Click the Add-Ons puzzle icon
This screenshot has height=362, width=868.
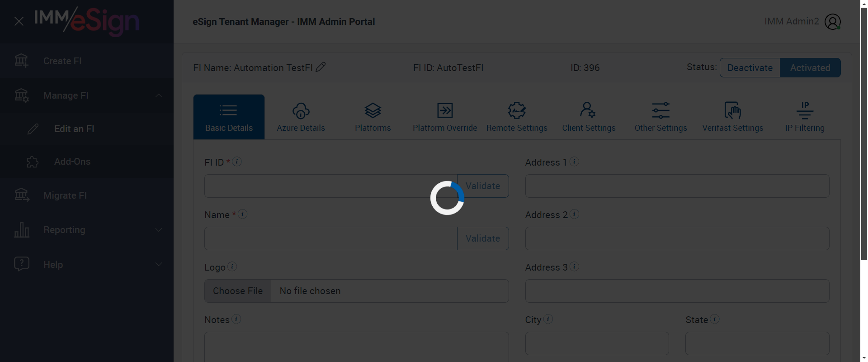(x=33, y=162)
